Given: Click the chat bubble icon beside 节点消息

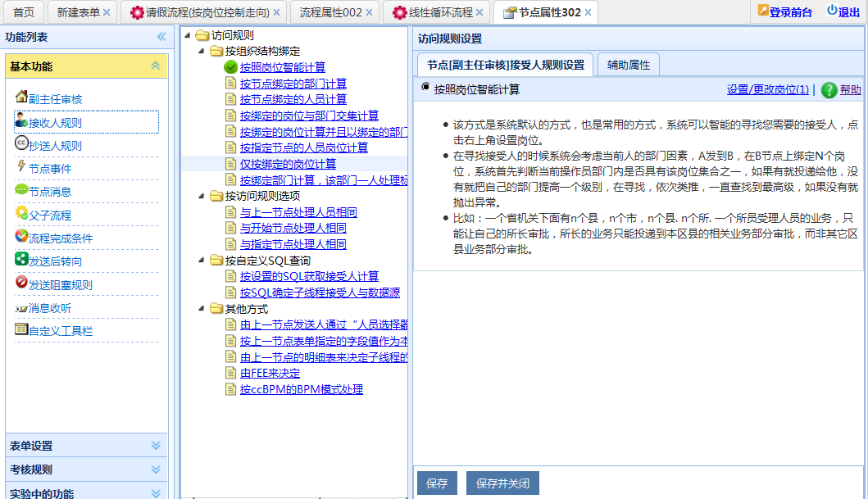Looking at the screenshot, I should 21,189.
